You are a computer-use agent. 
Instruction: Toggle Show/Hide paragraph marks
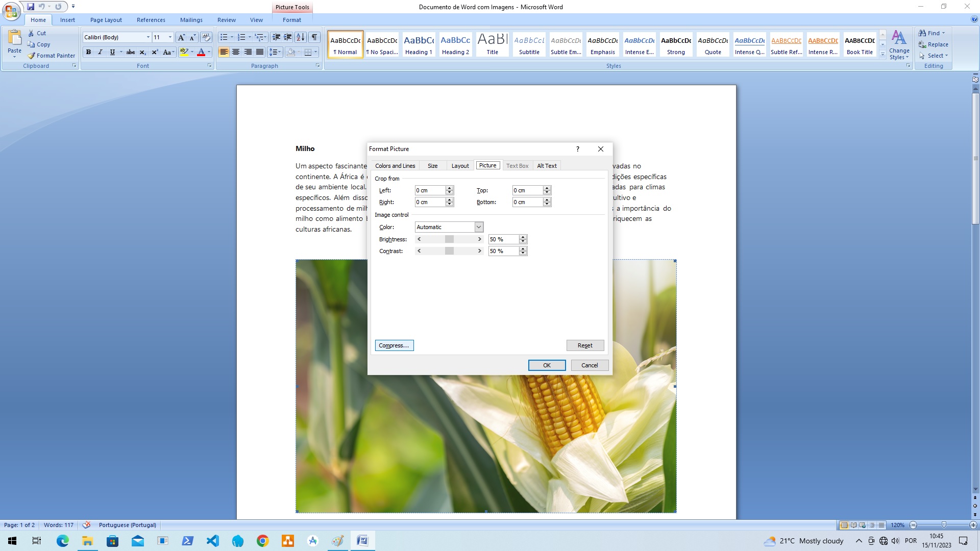point(314,37)
